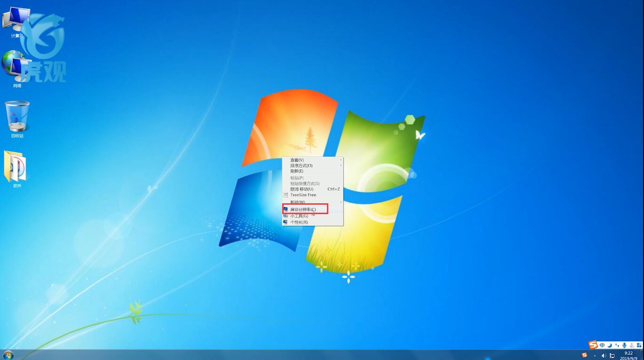Choose 屏幕分辨率(C) in the context menu
The image size is (644, 360).
pyautogui.click(x=312, y=209)
